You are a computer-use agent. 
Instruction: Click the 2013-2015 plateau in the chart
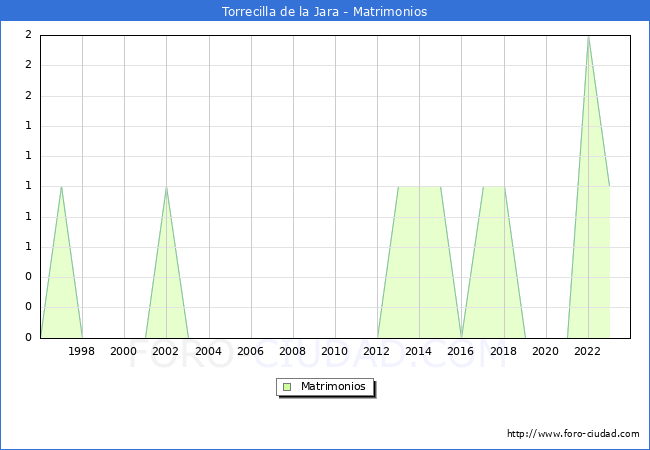coord(420,187)
